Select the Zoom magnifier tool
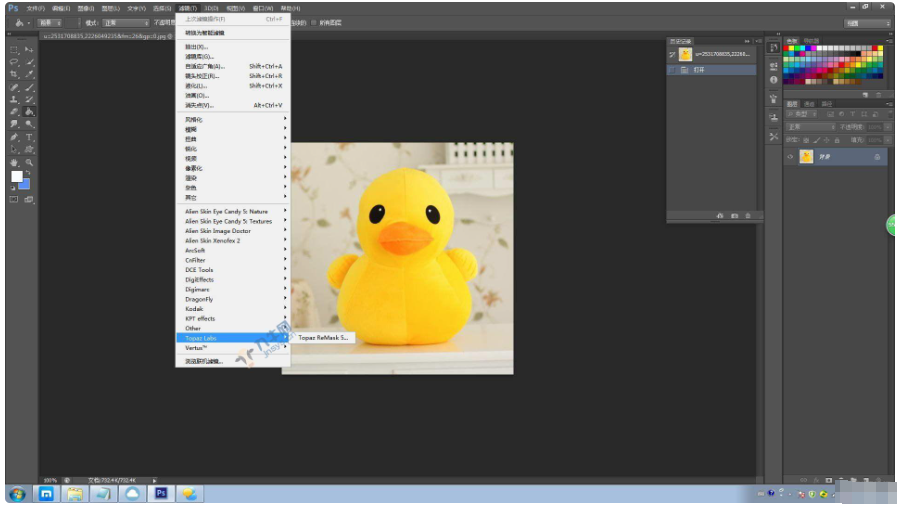The image size is (900, 507). click(x=29, y=162)
